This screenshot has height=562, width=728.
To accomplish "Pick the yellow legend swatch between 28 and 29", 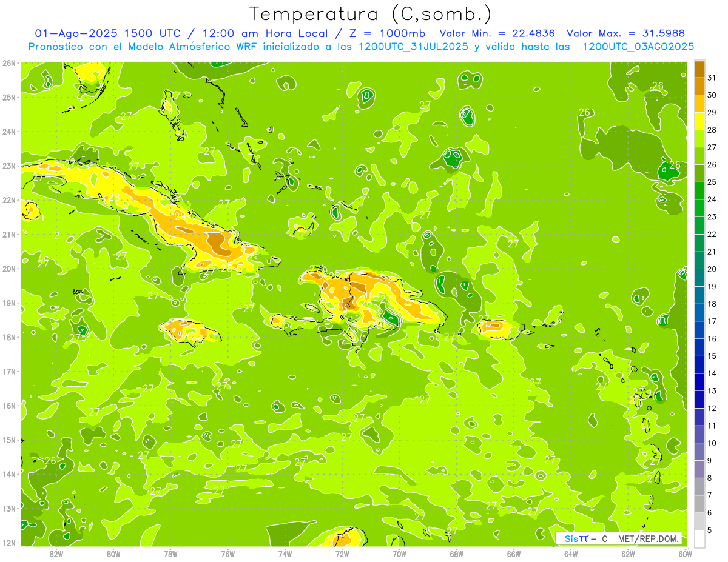I will click(699, 121).
